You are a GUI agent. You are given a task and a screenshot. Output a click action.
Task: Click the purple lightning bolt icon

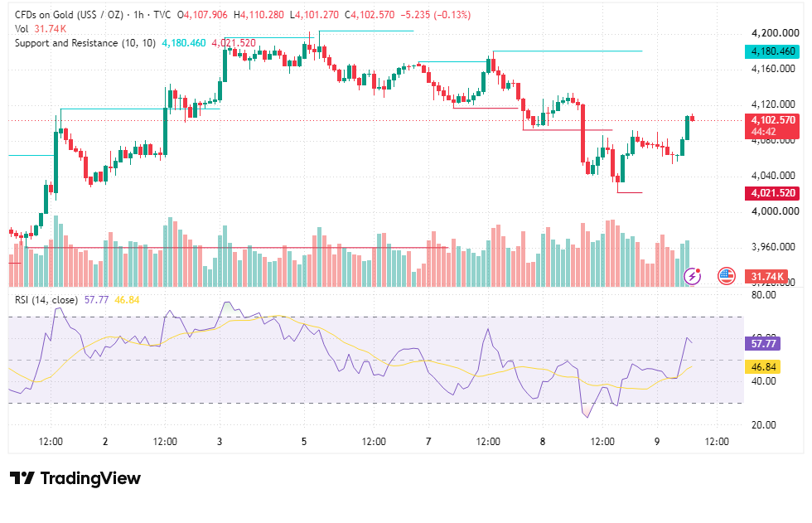point(693,276)
